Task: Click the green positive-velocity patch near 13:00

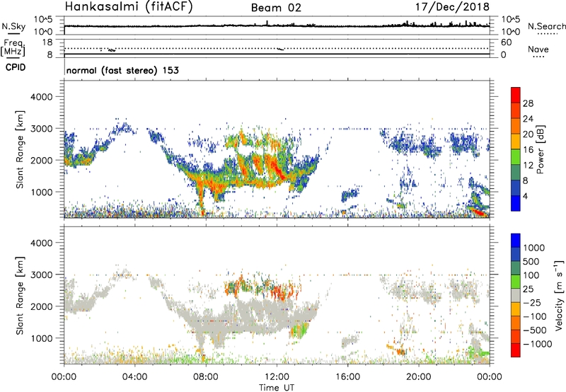Action: coord(299,330)
